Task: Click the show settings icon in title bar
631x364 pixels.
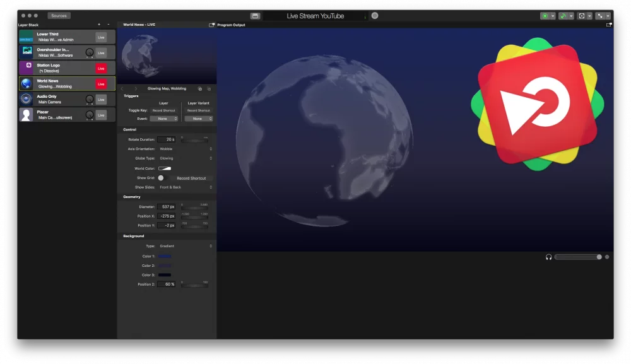Action: [255, 16]
